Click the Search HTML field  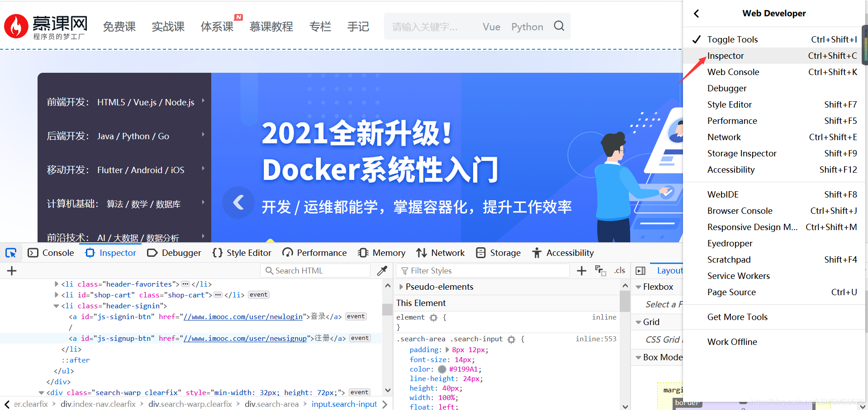tap(315, 271)
